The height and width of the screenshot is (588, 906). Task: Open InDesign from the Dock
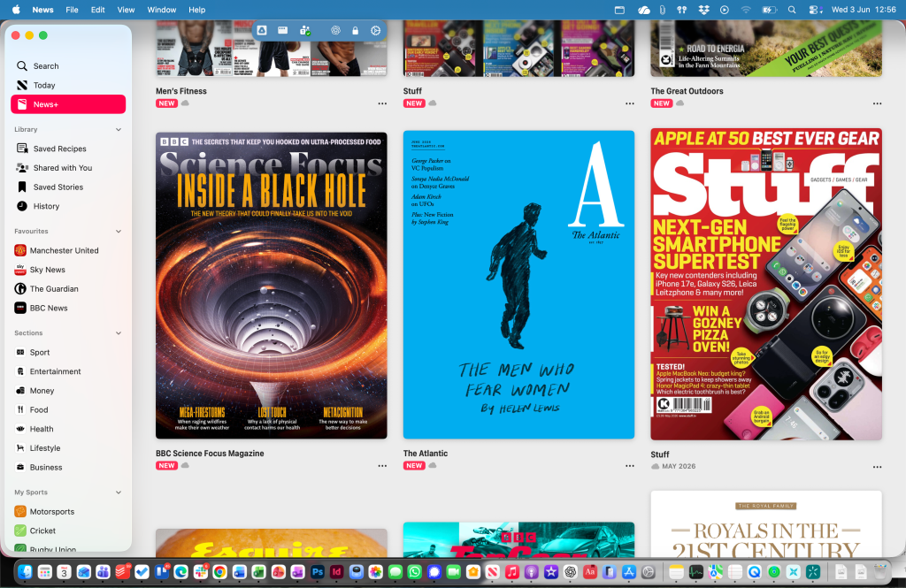(x=337, y=572)
